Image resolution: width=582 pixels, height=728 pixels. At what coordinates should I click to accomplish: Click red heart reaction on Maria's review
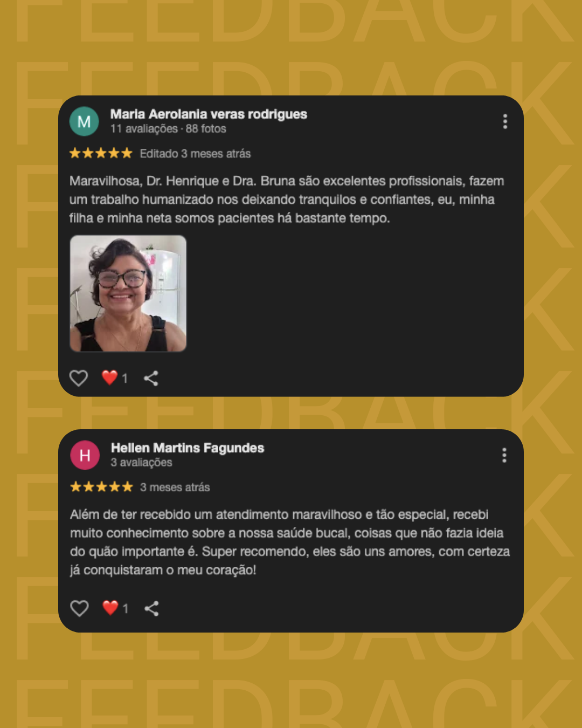[110, 377]
